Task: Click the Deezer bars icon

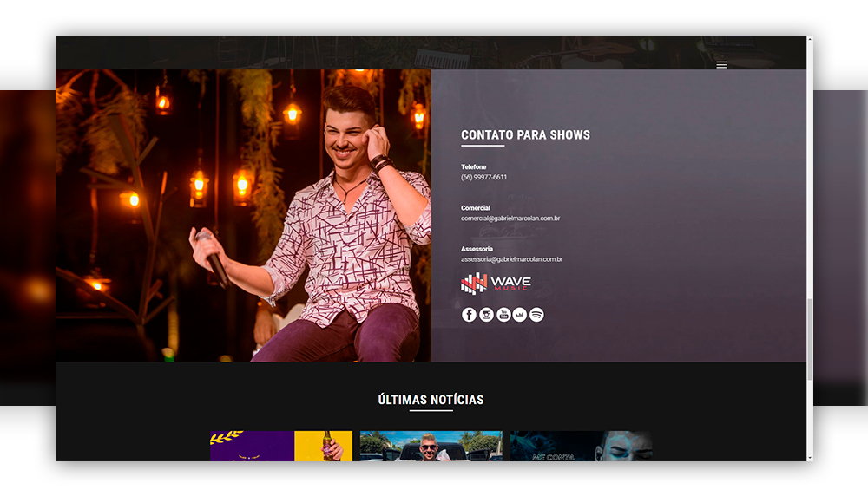Action: (520, 315)
